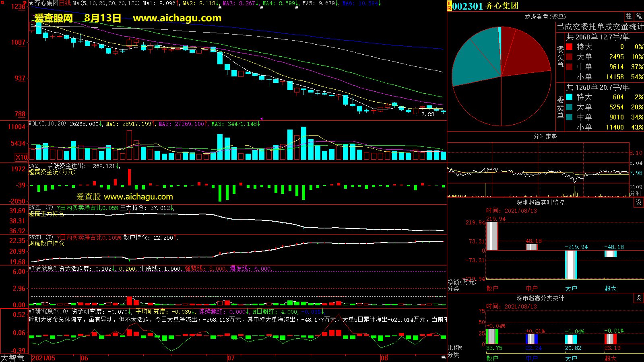Click the 散户 bar in 深圳超赢实时监控
The width and height of the screenshot is (644, 362).
(492, 236)
